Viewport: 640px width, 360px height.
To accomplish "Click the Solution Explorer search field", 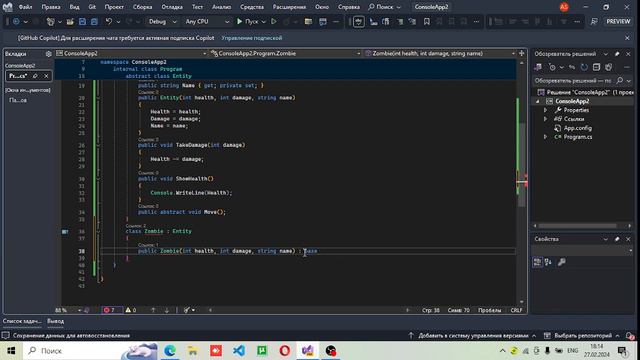I will [x=573, y=80].
